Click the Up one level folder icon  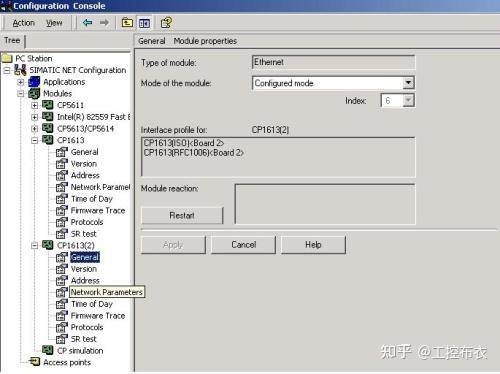[x=127, y=23]
